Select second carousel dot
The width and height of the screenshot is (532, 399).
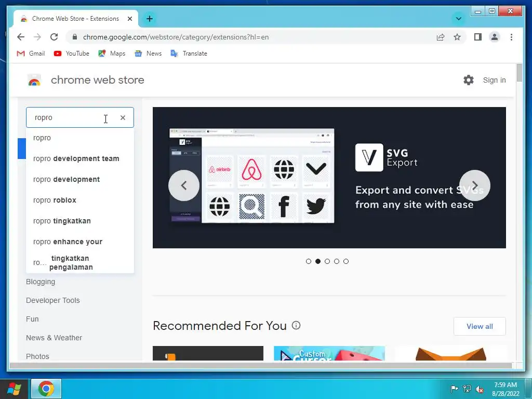318,261
